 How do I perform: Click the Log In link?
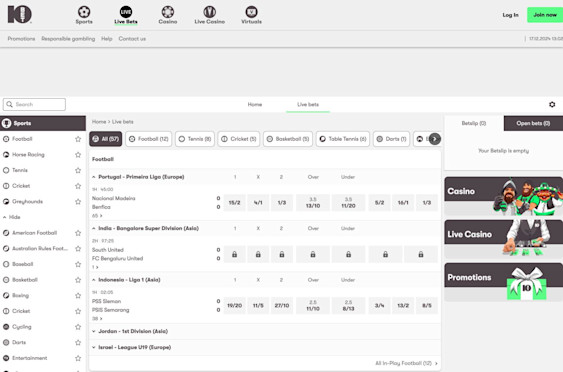coord(510,15)
